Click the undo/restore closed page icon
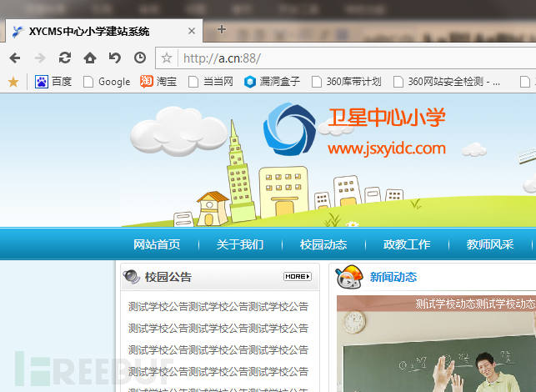The width and height of the screenshot is (536, 392). (115, 58)
